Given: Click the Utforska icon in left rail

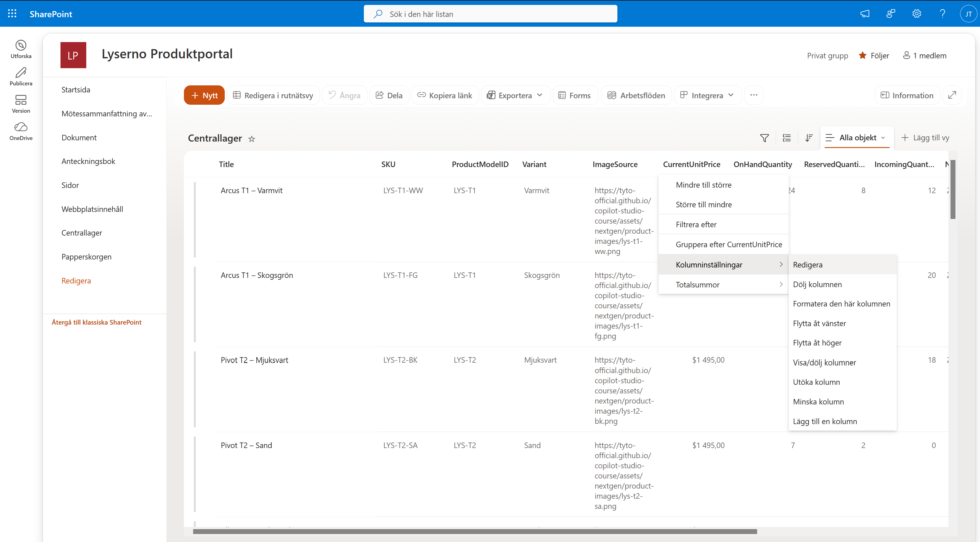Looking at the screenshot, I should coord(21,49).
